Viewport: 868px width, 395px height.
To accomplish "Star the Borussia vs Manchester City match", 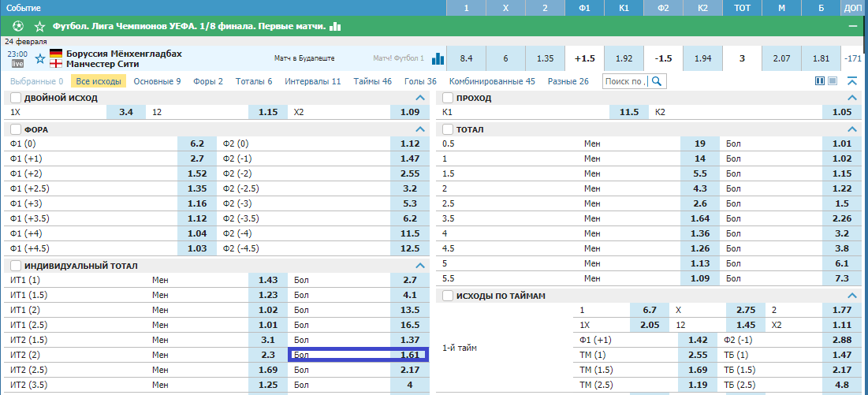I will click(40, 58).
